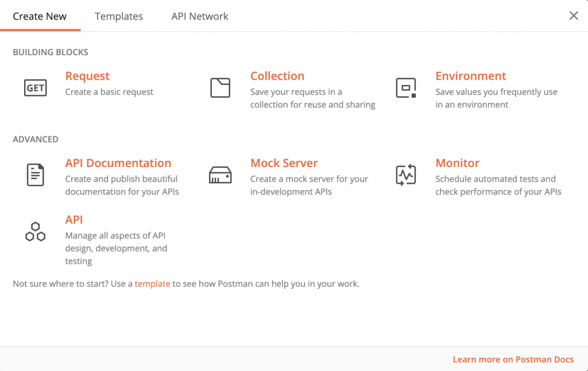Click the Mock Server icon
This screenshot has width=588, height=371.
(220, 175)
